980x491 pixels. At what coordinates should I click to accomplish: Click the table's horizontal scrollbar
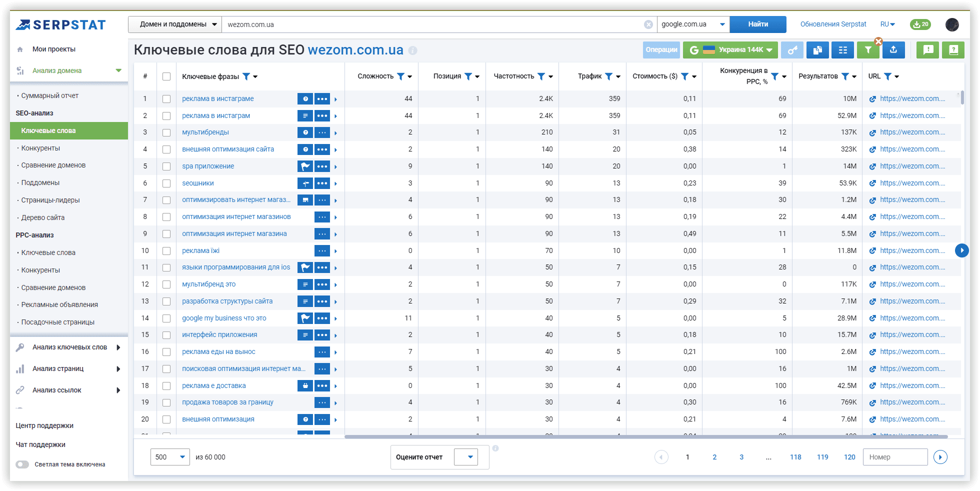(x=646, y=436)
